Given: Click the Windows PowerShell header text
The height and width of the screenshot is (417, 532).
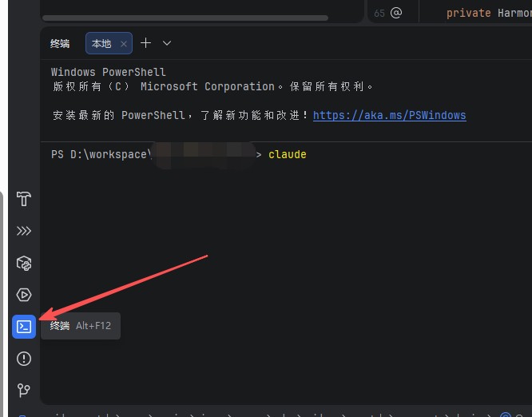Looking at the screenshot, I should [108, 72].
